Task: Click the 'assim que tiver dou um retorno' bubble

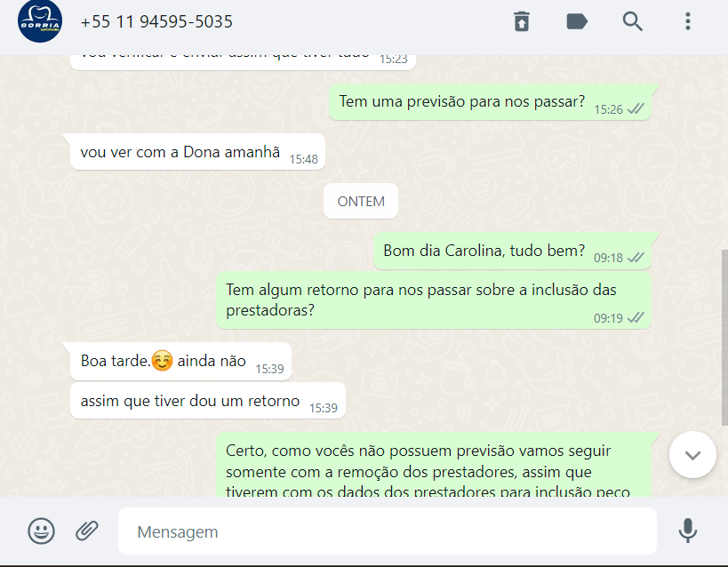Action: (x=207, y=401)
